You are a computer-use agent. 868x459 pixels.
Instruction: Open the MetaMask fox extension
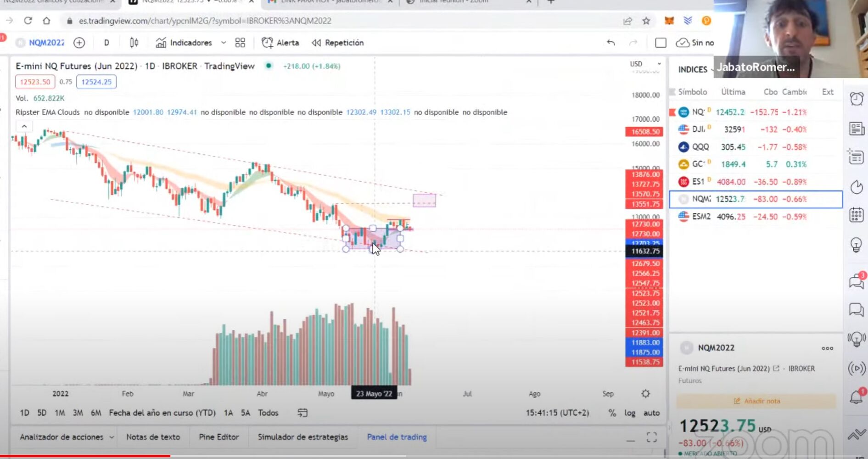point(669,21)
